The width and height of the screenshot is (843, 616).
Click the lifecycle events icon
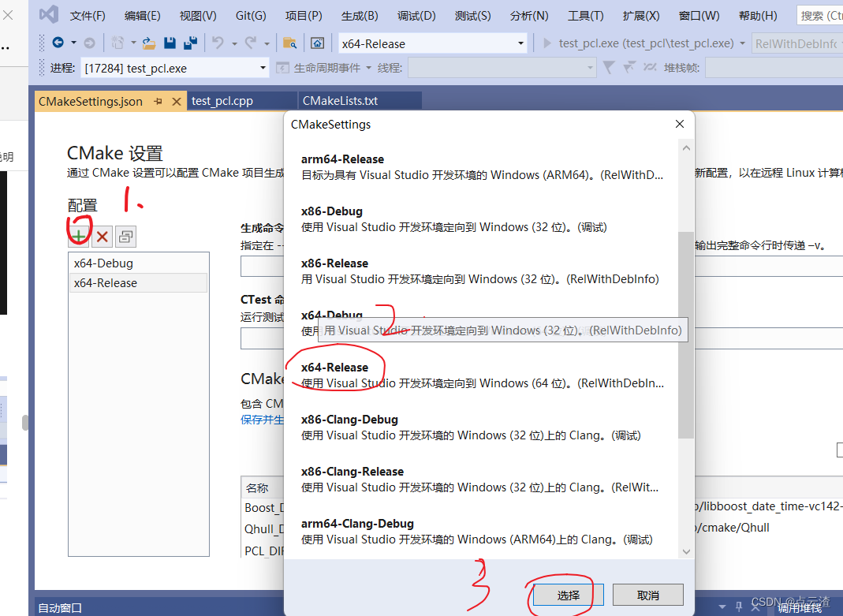282,68
